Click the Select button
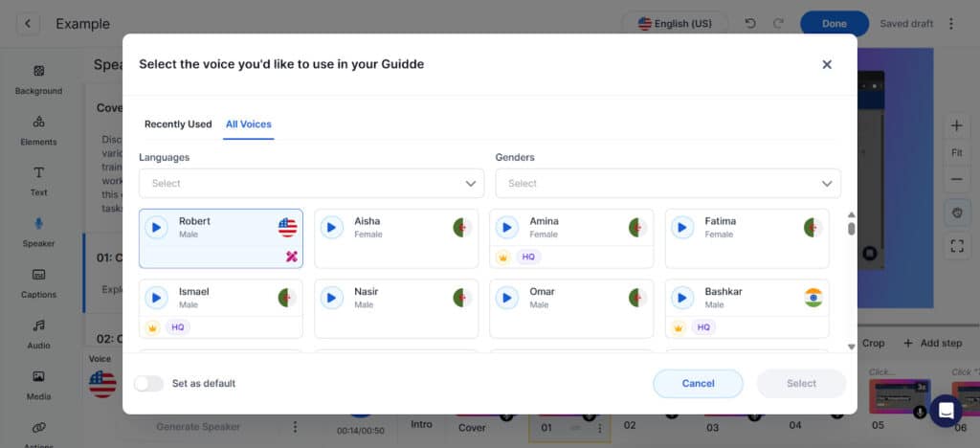 [801, 384]
